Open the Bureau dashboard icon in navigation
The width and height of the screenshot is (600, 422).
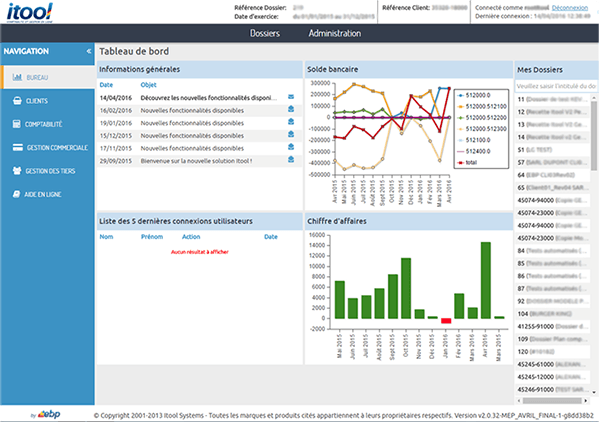[17, 77]
